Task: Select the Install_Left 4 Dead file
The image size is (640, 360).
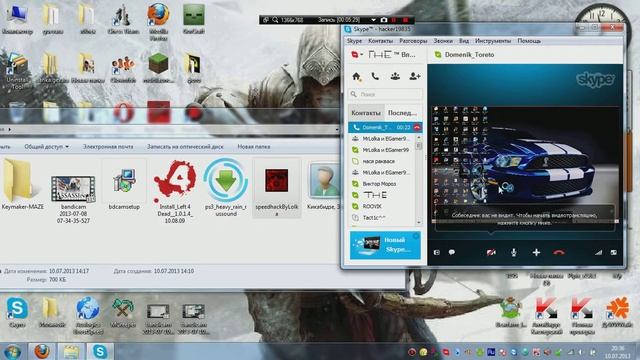Action: point(175,191)
